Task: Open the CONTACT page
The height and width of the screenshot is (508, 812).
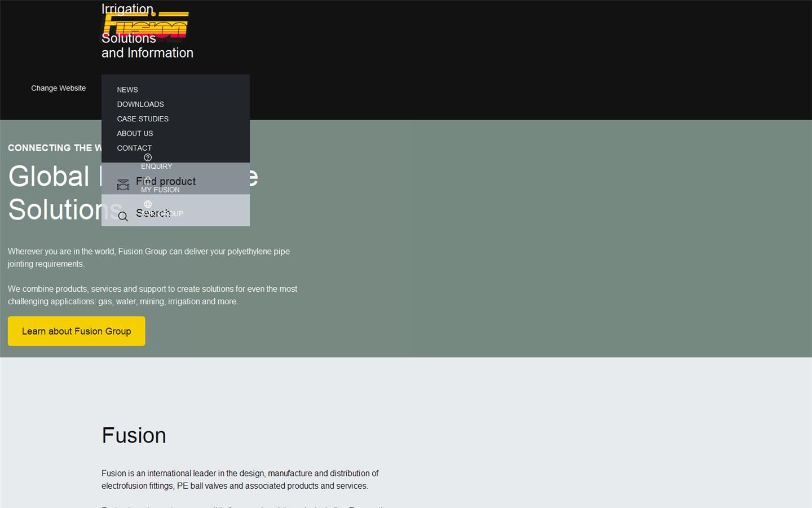Action: [134, 148]
